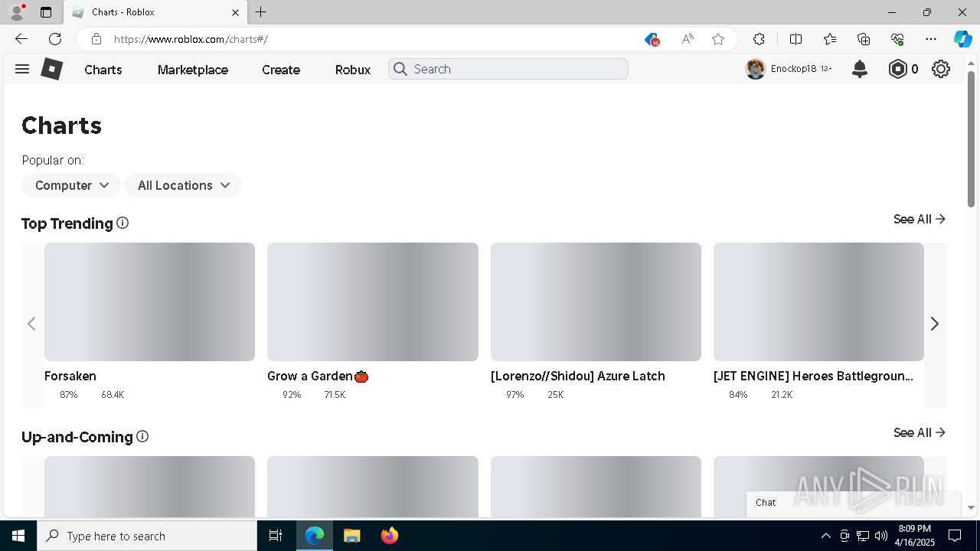Open the Heroes Battlegrounds thumbnail
This screenshot has width=980, height=551.
tap(818, 302)
